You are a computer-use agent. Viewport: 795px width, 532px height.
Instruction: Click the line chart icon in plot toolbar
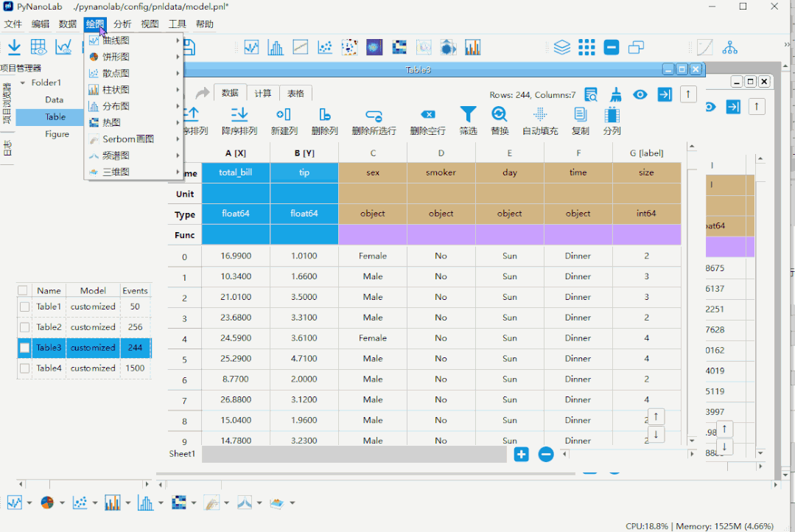coord(251,47)
